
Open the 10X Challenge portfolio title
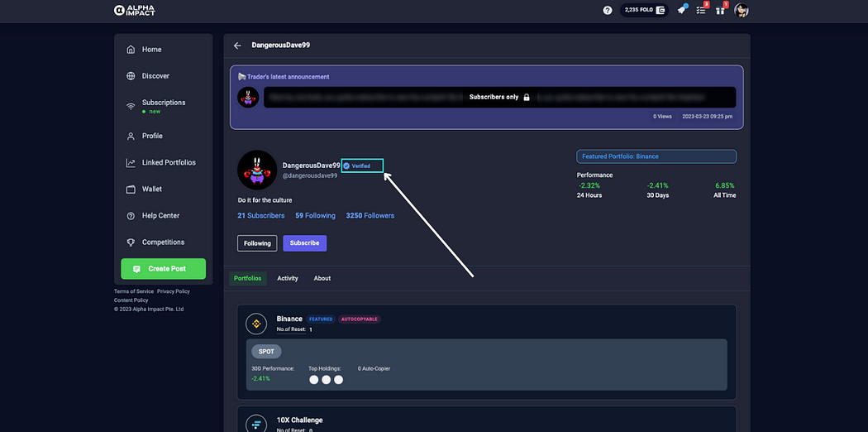299,420
